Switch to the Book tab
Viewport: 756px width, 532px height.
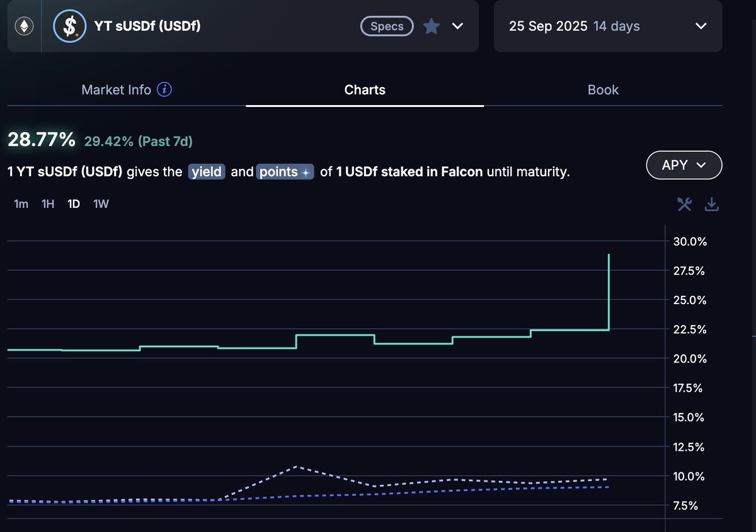(x=603, y=89)
